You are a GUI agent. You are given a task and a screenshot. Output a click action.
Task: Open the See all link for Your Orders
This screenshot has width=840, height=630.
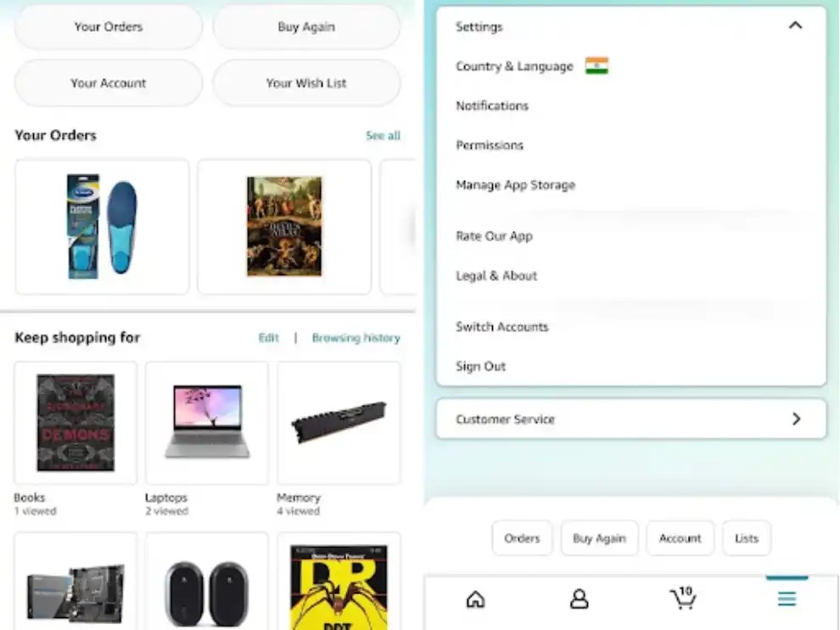[383, 136]
